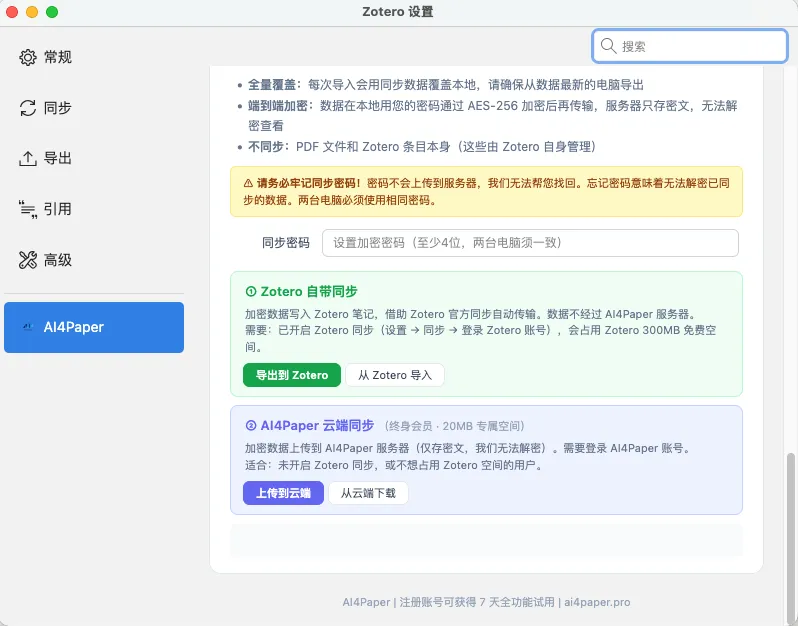Open the 高级 advanced settings pane
Viewport: 798px width, 626px height.
[x=94, y=260]
